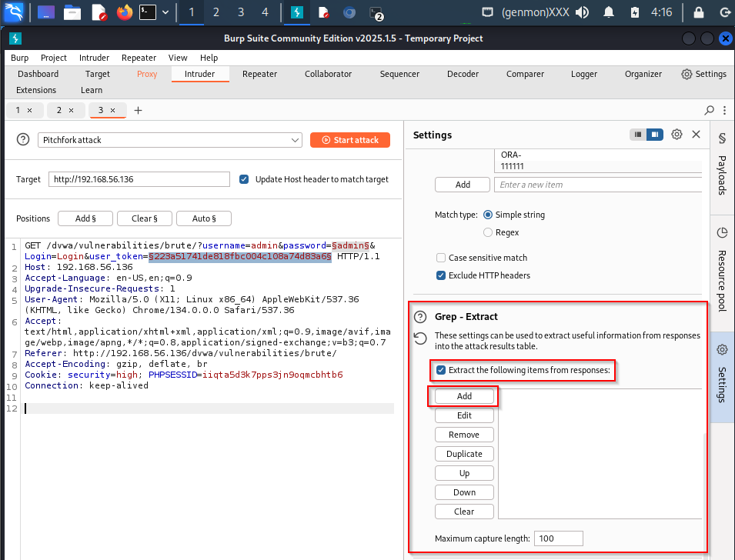The image size is (735, 560).
Task: Click the Add § button
Action: [x=85, y=218]
